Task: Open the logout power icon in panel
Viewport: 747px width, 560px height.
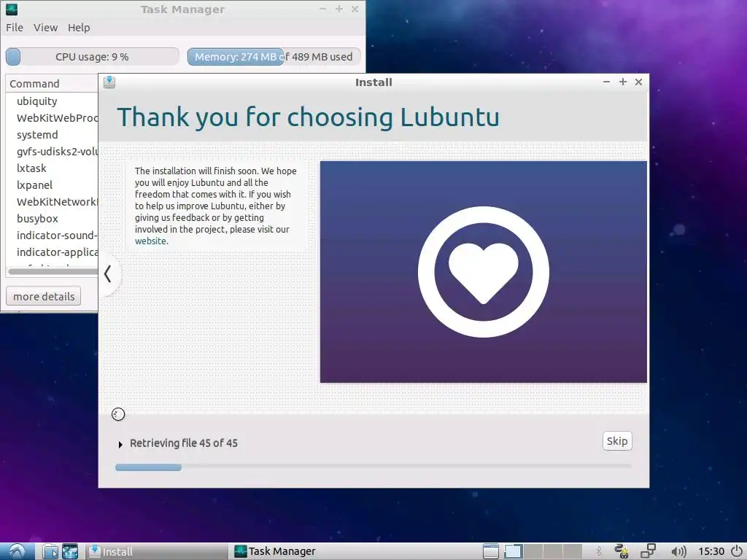Action: coord(737,551)
